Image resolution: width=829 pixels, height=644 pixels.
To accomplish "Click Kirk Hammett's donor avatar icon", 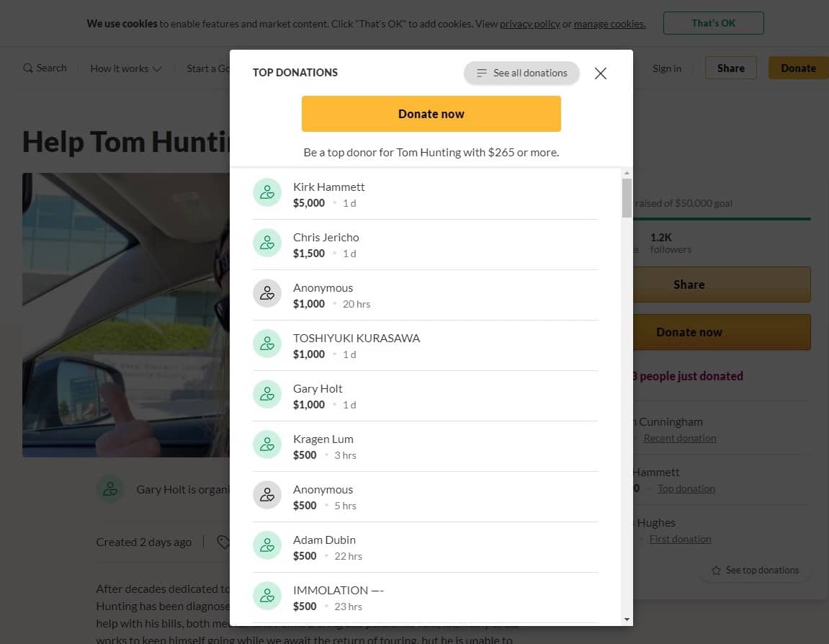I will tap(267, 192).
